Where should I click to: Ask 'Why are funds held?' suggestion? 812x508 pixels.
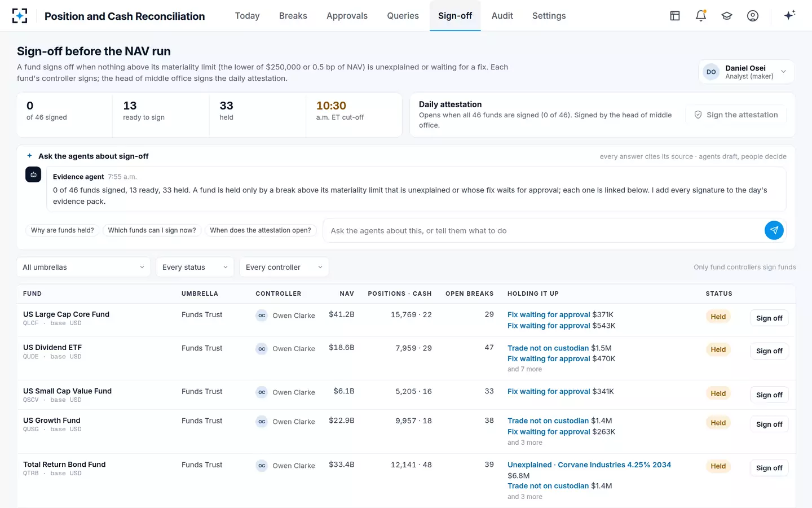pyautogui.click(x=62, y=230)
